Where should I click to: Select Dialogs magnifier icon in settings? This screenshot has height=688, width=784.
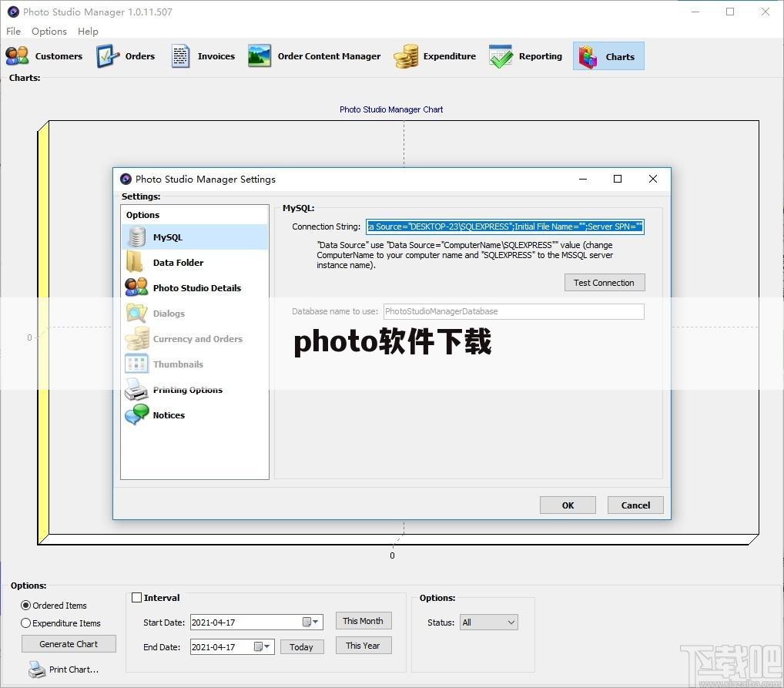(x=136, y=313)
